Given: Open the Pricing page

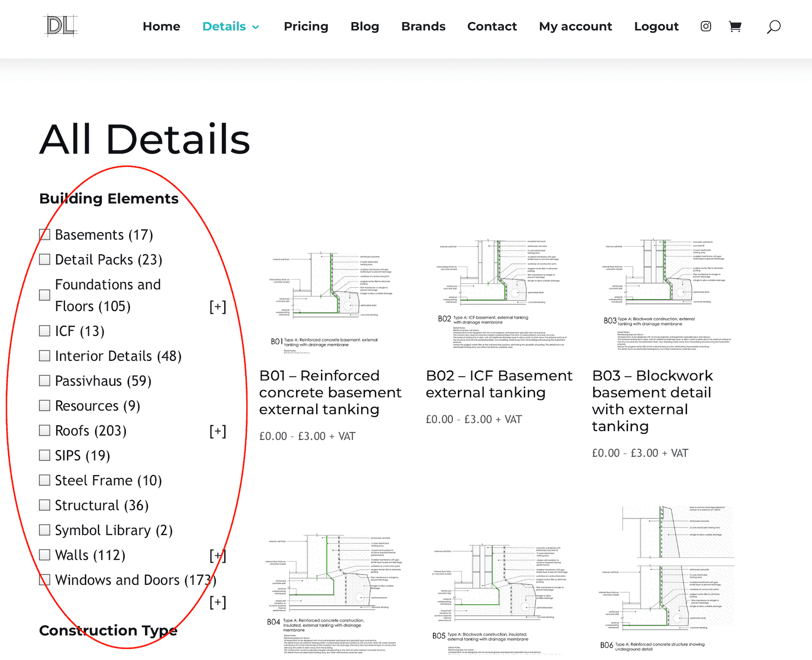Looking at the screenshot, I should click(306, 27).
